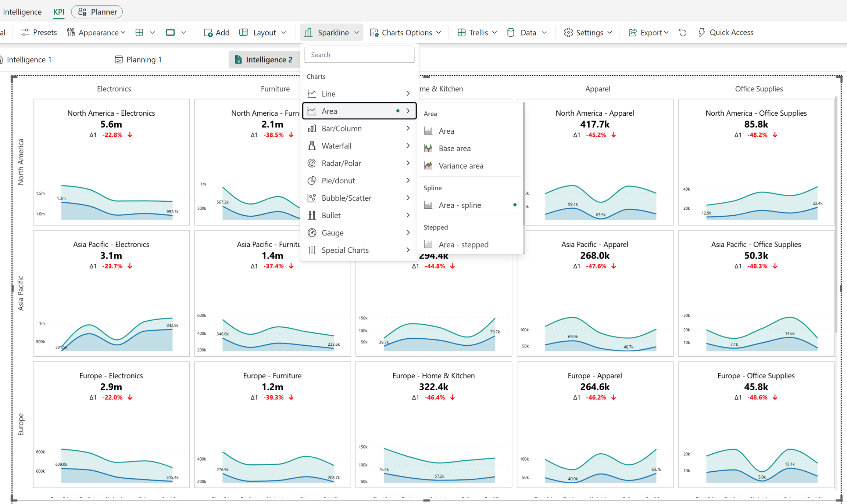Open Quick Access lightning icon
This screenshot has width=847, height=504.
[x=702, y=32]
